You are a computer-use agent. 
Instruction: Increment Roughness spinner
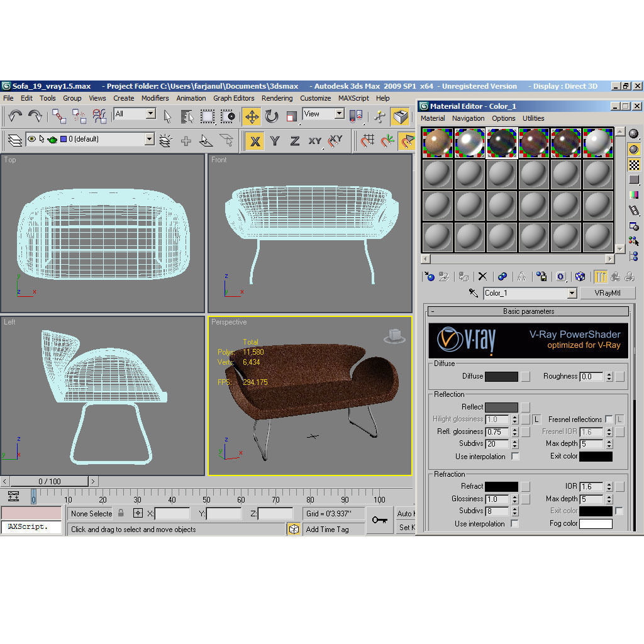(x=609, y=374)
